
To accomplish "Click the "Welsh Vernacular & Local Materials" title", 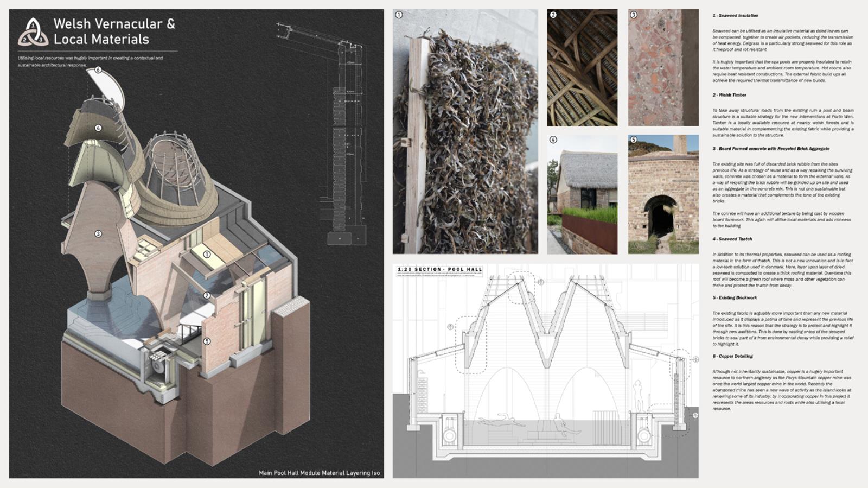I will click(114, 31).
